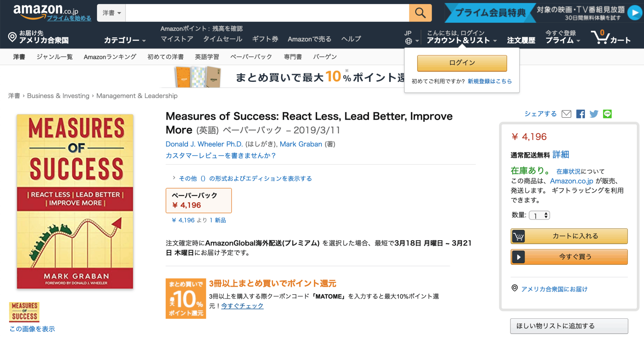The image size is (644, 338).
Task: Click the small book cover thumbnail
Action: [24, 312]
